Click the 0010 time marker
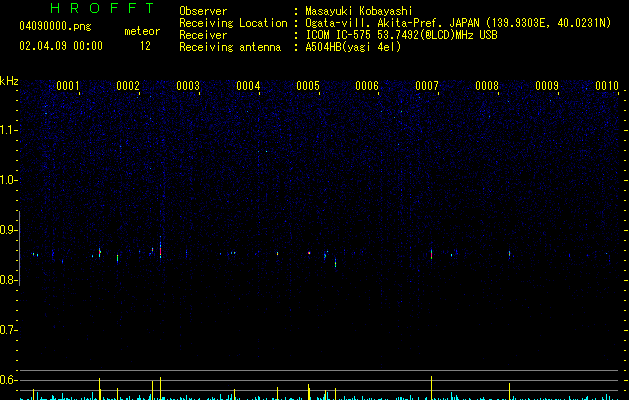This screenshot has height=400, width=629. tap(607, 86)
